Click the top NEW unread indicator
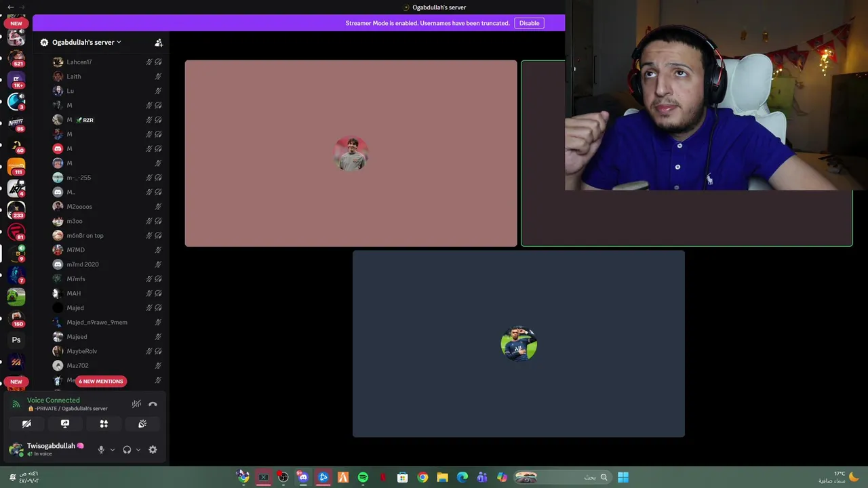 click(16, 23)
